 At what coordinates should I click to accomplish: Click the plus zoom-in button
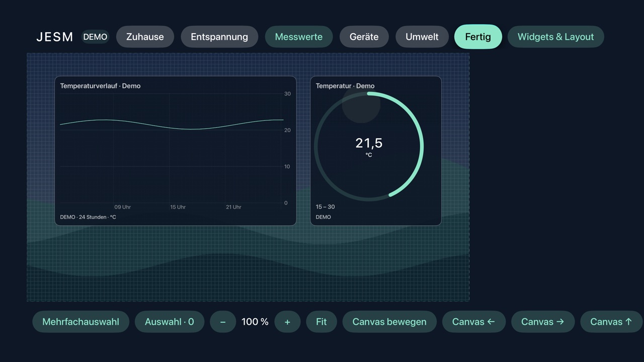coord(287,322)
